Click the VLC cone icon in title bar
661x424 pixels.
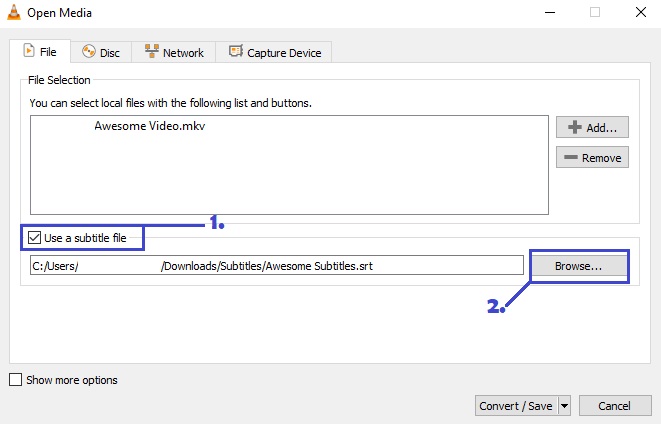click(x=14, y=12)
